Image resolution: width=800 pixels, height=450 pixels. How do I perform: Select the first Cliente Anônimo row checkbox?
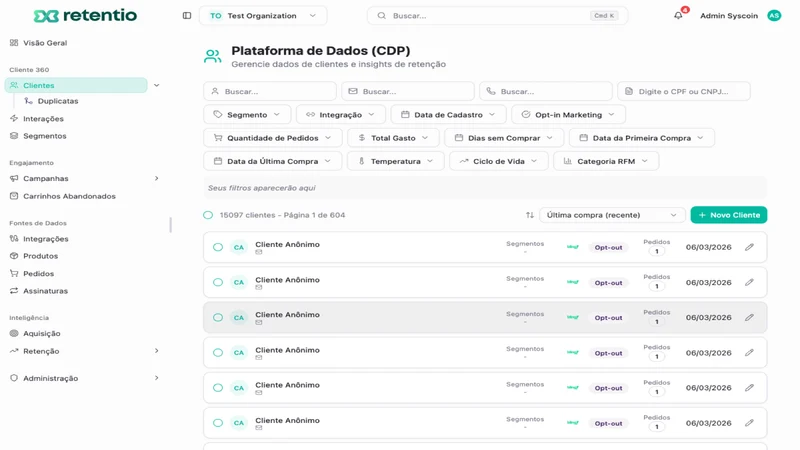pyautogui.click(x=218, y=247)
